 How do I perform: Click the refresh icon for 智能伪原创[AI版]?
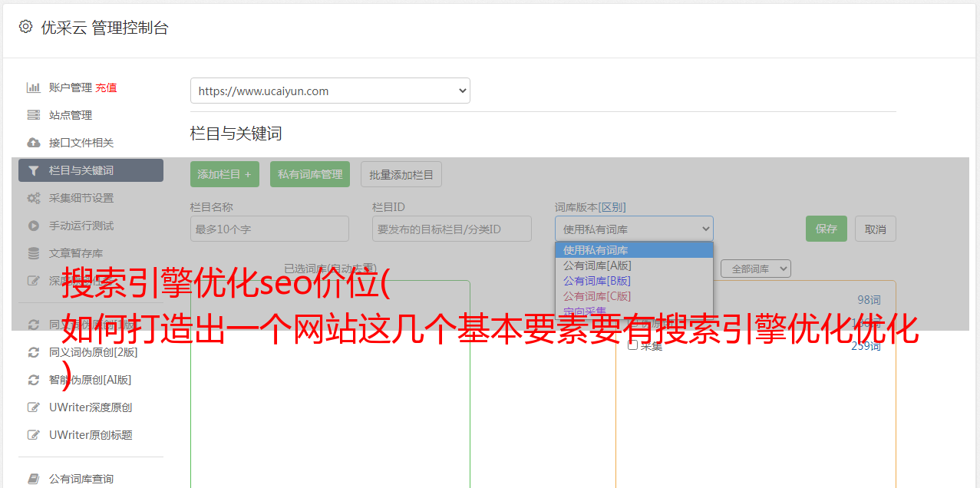click(x=34, y=380)
